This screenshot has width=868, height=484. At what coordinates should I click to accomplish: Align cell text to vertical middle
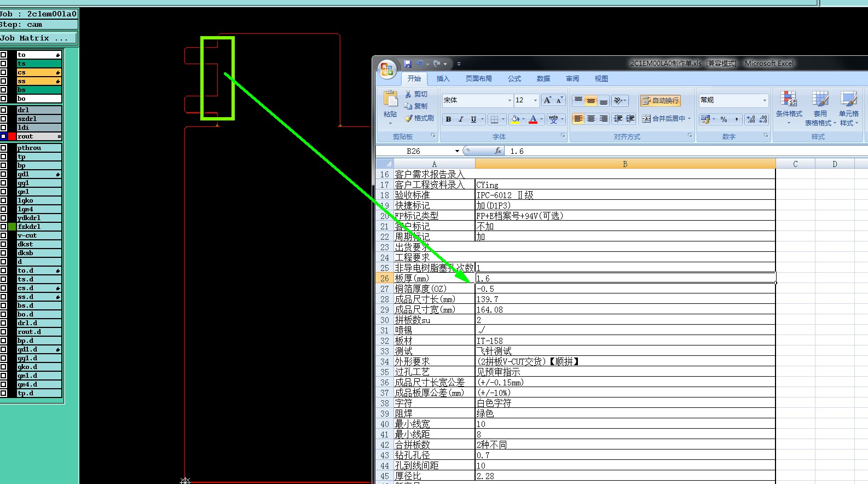[x=591, y=100]
